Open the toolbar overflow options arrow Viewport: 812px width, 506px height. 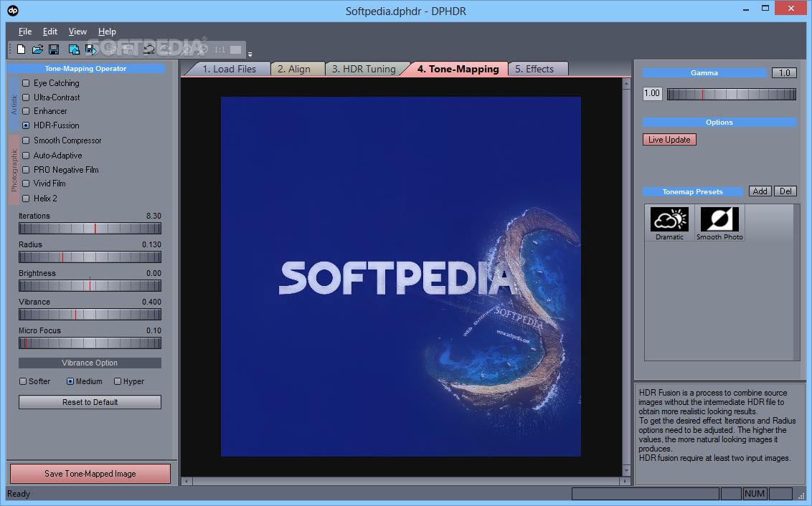(250, 54)
